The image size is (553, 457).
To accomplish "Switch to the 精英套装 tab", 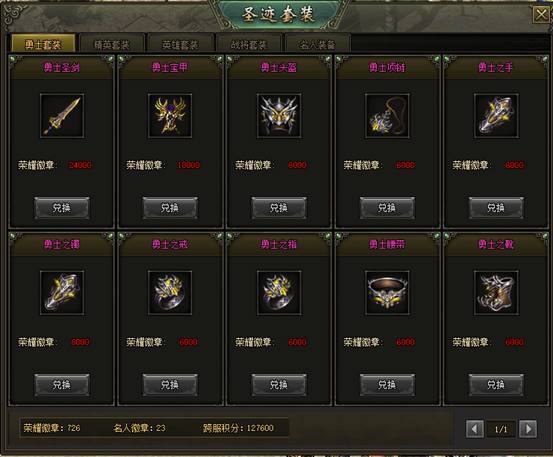I will pos(112,44).
